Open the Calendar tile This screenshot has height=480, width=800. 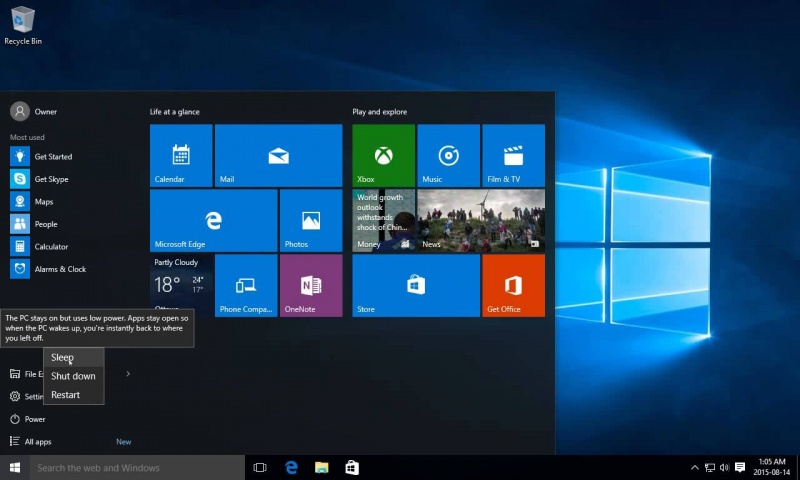[x=181, y=156]
